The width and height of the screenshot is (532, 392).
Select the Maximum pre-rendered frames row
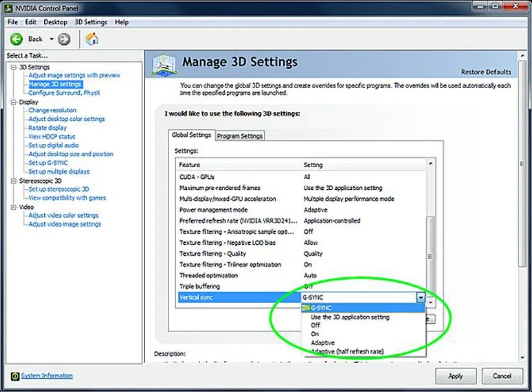click(302, 188)
